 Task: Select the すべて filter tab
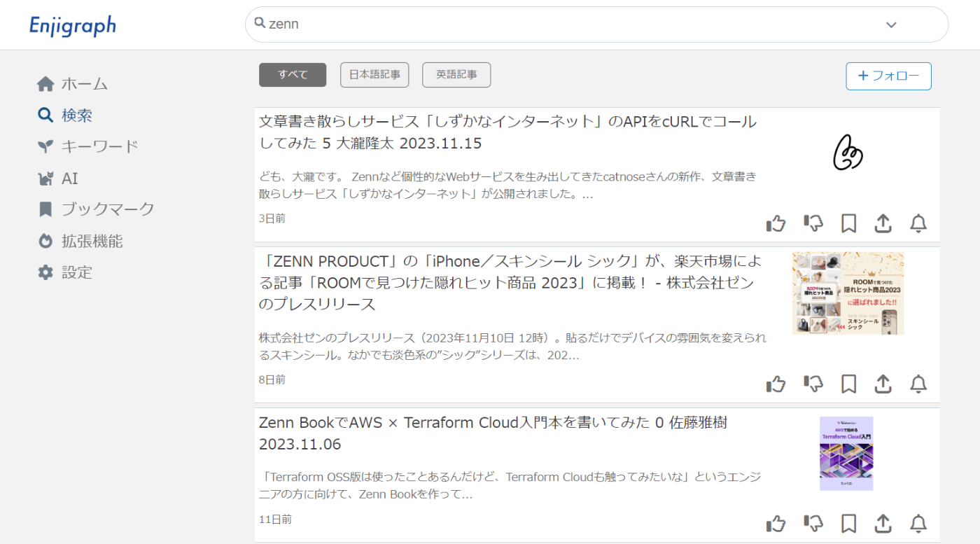(x=293, y=75)
